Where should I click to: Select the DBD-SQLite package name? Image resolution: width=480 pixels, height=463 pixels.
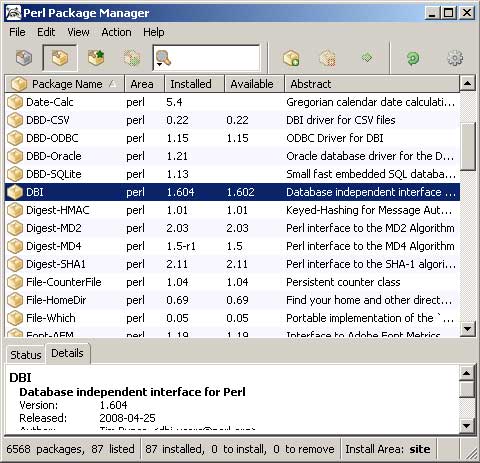54,174
